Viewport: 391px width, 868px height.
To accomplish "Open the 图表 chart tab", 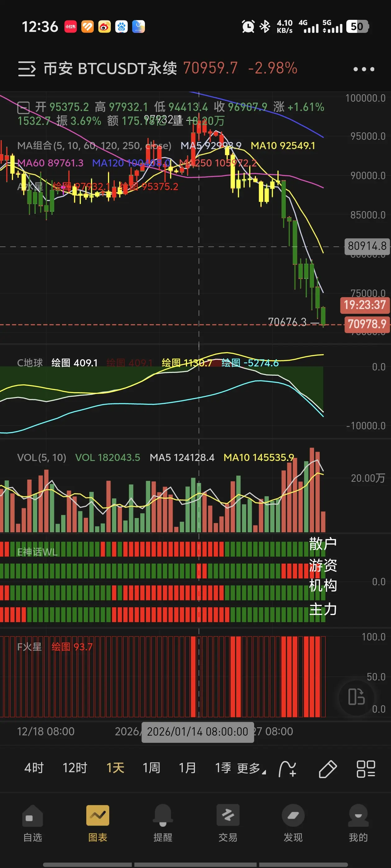I will (98, 823).
